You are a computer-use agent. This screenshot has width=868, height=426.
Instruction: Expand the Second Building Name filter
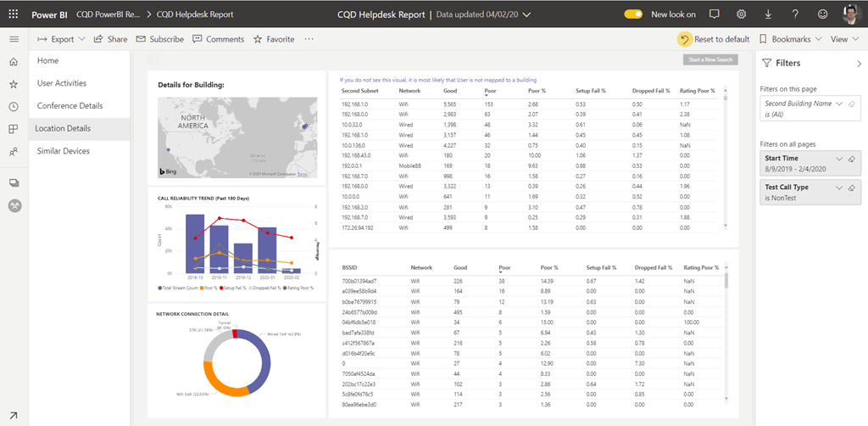pyautogui.click(x=839, y=104)
